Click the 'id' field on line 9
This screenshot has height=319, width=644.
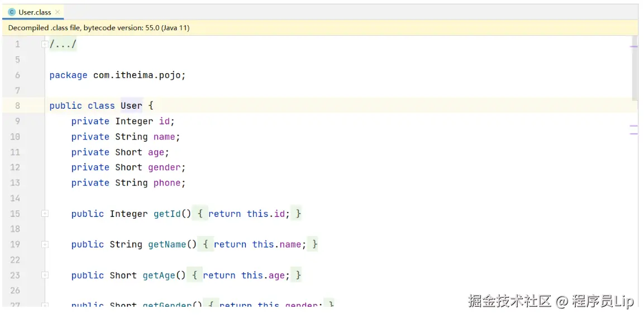click(x=164, y=122)
